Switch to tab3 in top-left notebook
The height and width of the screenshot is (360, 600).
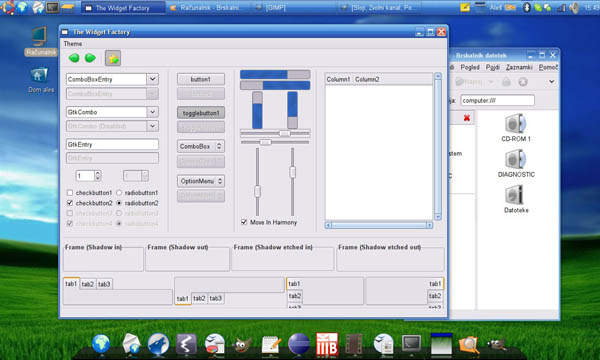pyautogui.click(x=104, y=284)
